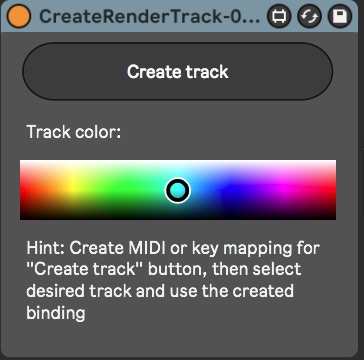The width and height of the screenshot is (364, 360).
Task: Toggle the orange device activator circle
Action: pos(19,16)
